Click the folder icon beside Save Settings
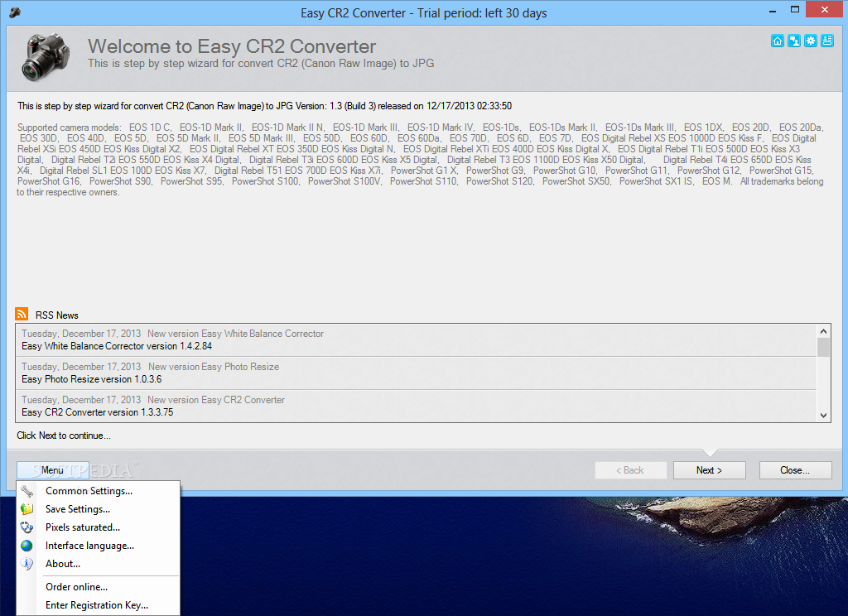The image size is (848, 616). click(26, 509)
